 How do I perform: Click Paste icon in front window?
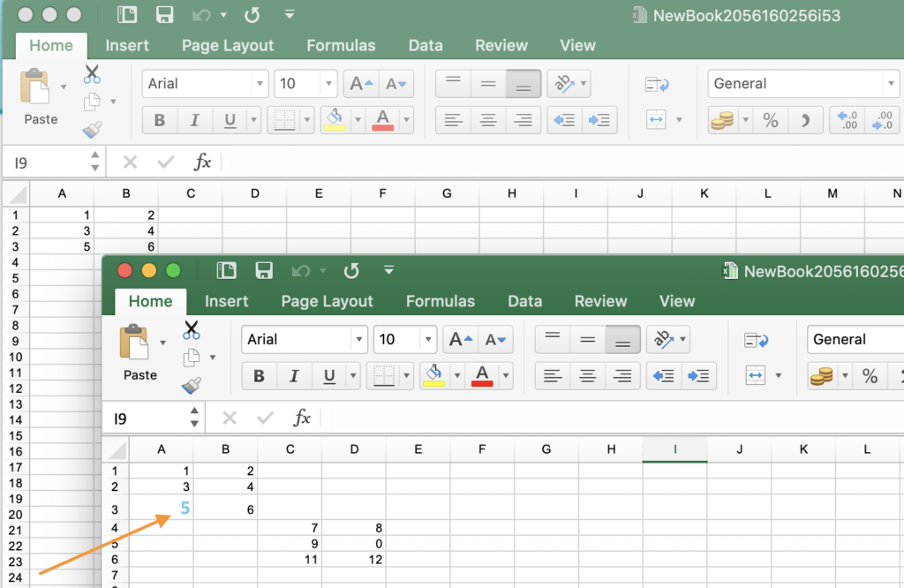click(x=134, y=342)
